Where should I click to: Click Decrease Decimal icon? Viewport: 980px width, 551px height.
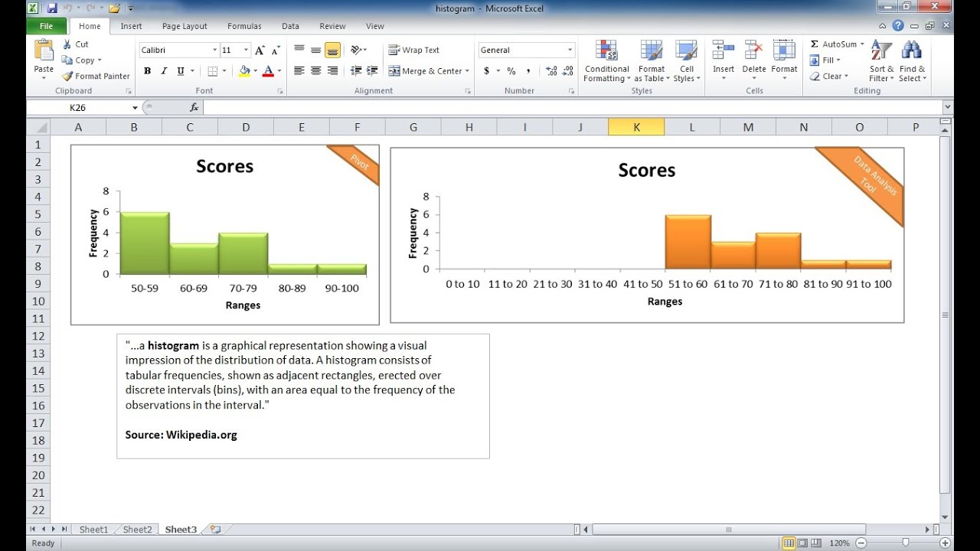(568, 71)
